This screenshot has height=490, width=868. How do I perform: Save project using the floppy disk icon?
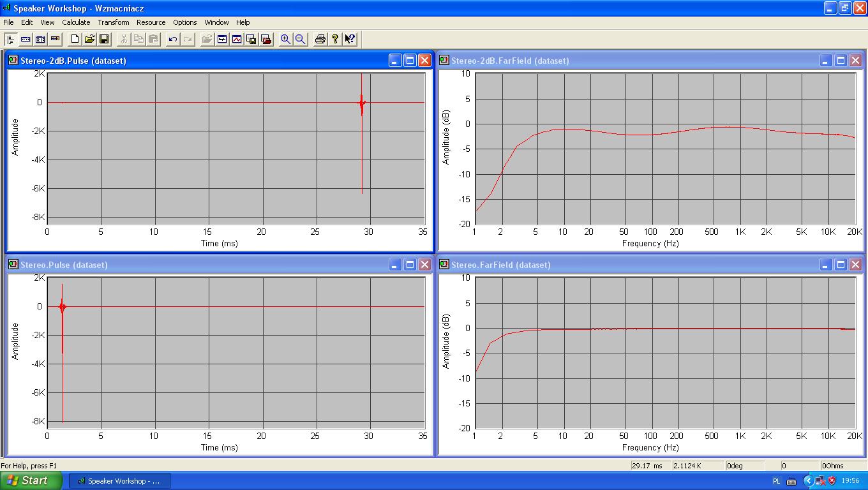coord(104,39)
